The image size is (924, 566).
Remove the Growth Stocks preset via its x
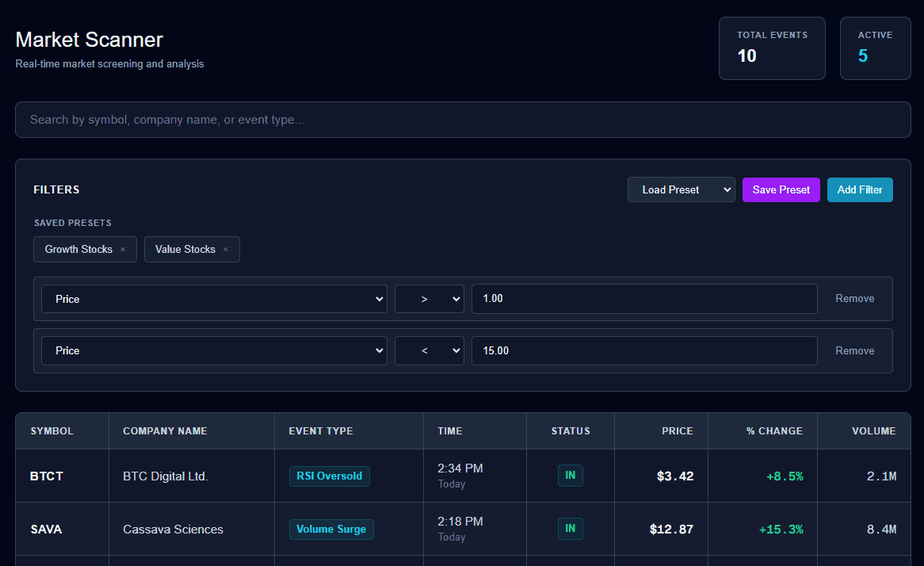point(123,250)
